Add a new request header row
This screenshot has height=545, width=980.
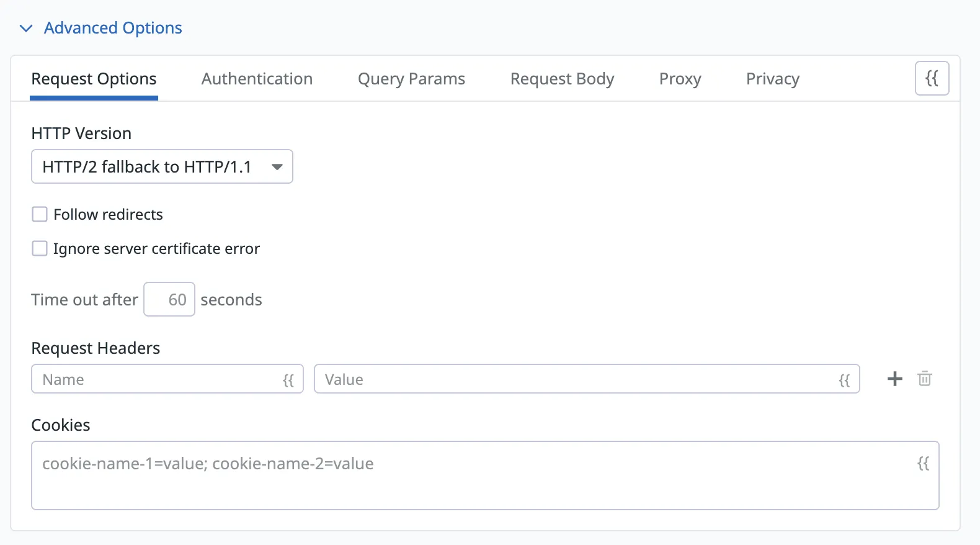click(x=894, y=379)
